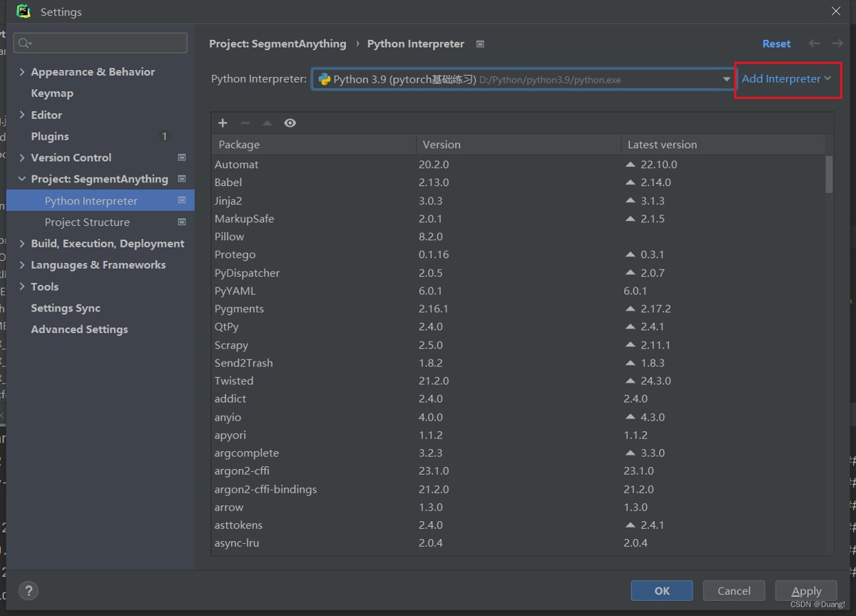Expand the Appearance & Behavior section
Viewport: 856px width, 616px height.
[x=22, y=72]
